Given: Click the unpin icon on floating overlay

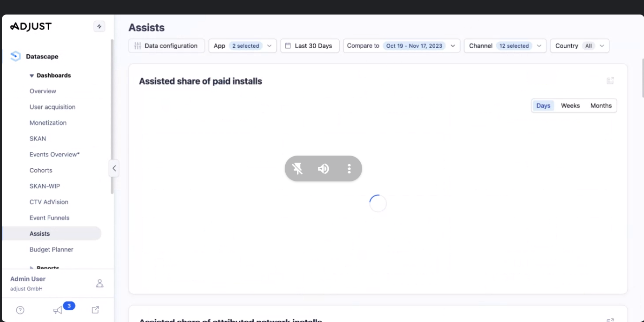Looking at the screenshot, I should 297,169.
